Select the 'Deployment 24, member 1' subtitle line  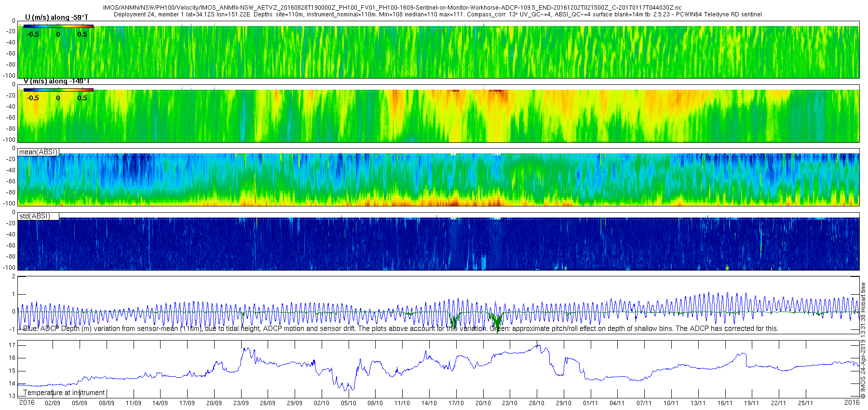pyautogui.click(x=438, y=14)
